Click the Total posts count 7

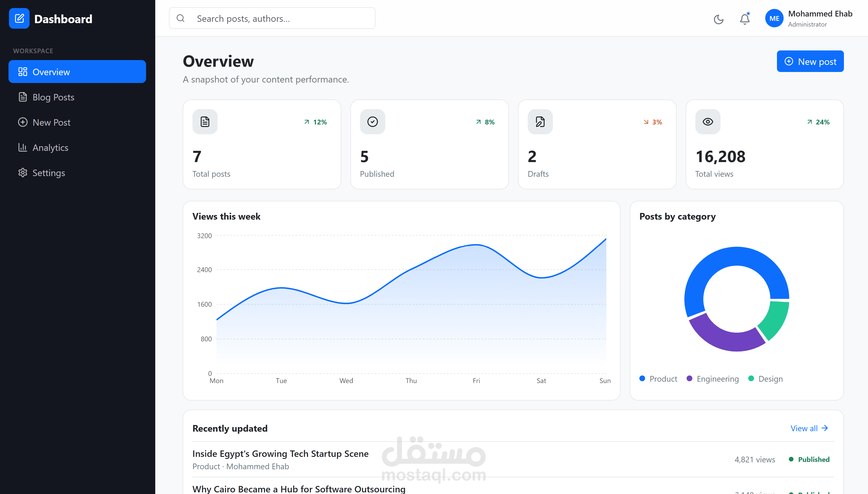197,156
